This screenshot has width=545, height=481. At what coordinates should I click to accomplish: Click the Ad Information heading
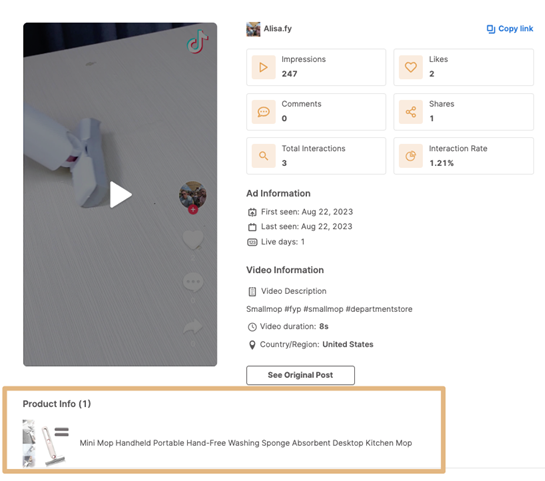point(278,194)
